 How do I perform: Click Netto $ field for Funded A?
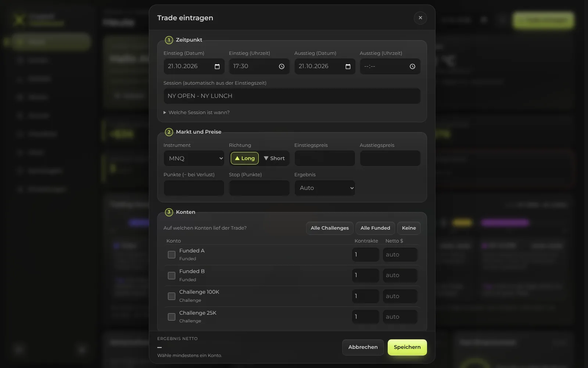click(x=400, y=255)
